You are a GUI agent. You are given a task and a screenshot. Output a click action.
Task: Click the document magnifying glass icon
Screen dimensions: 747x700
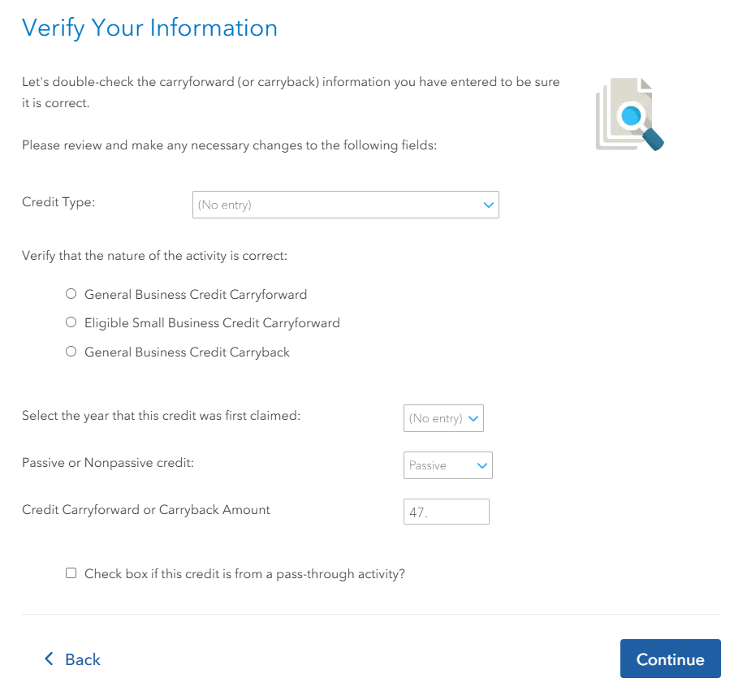click(629, 115)
